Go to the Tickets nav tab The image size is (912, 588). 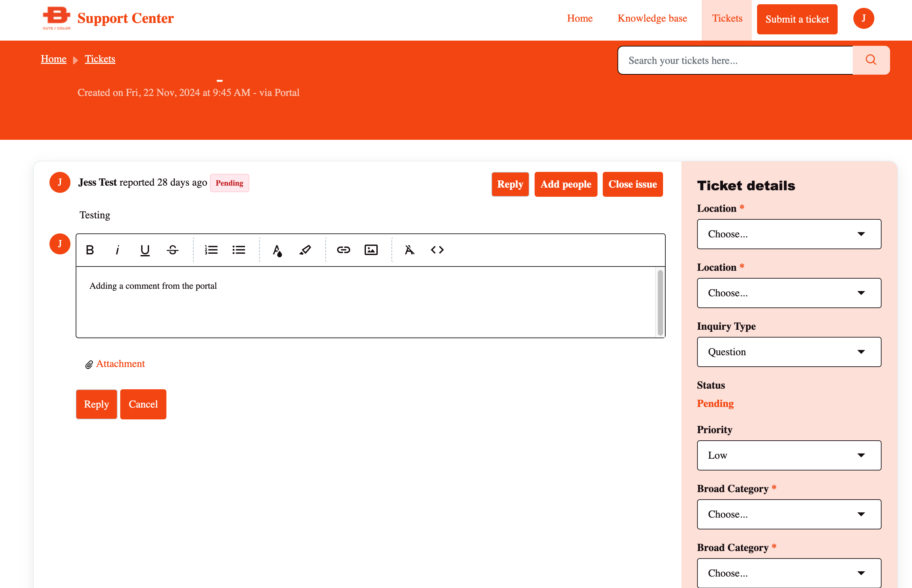727,18
